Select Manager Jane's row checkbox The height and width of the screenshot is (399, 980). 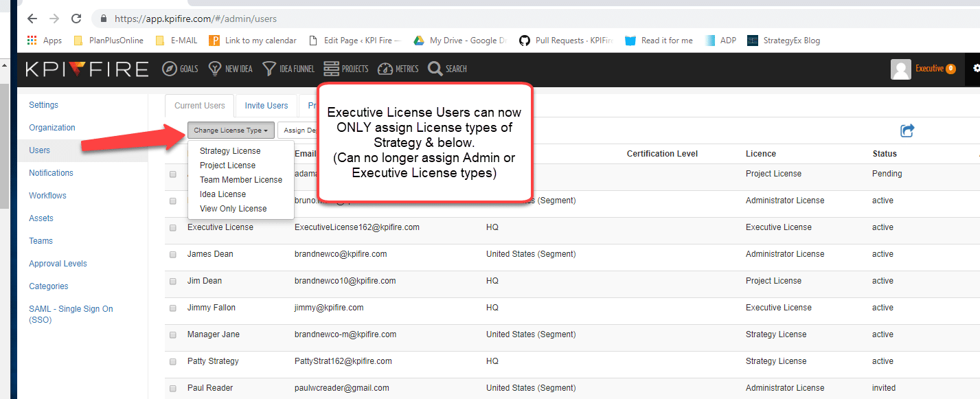(x=173, y=335)
